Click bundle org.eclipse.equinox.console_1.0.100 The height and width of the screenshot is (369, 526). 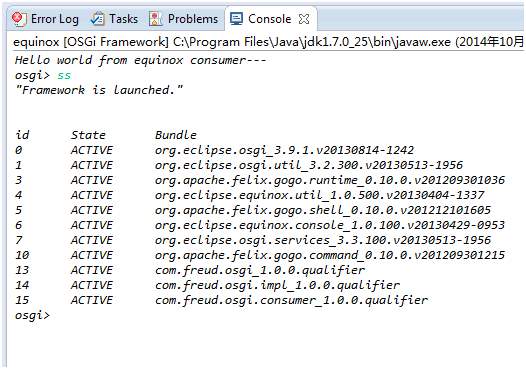329,225
